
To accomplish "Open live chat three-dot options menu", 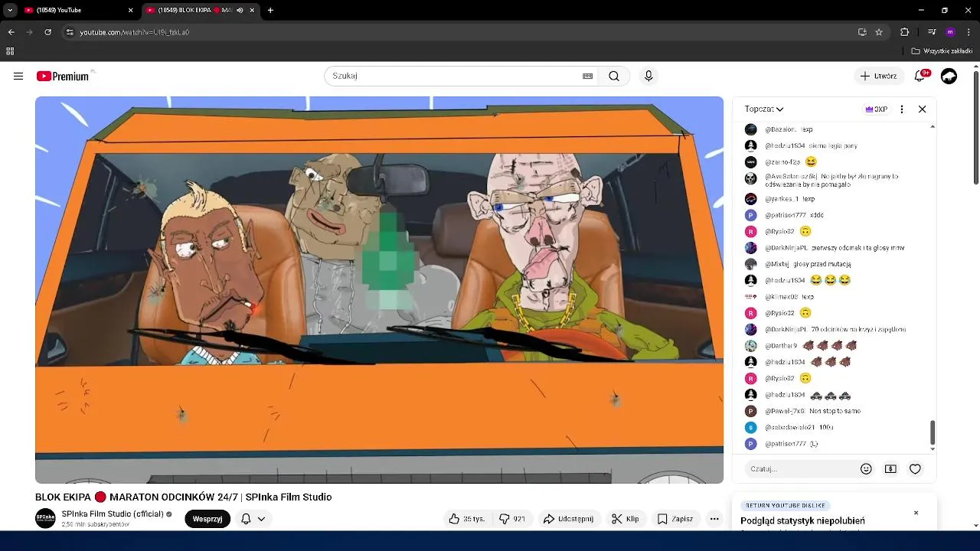I will tap(902, 109).
